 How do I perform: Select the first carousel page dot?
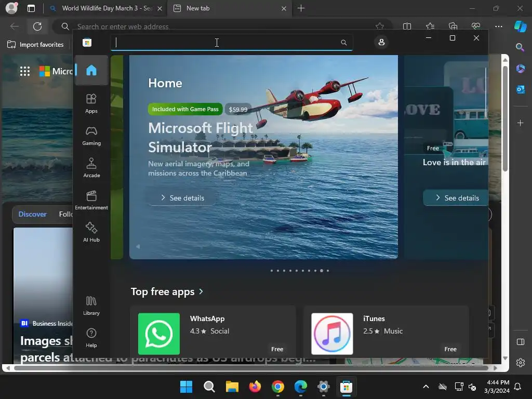pyautogui.click(x=271, y=271)
